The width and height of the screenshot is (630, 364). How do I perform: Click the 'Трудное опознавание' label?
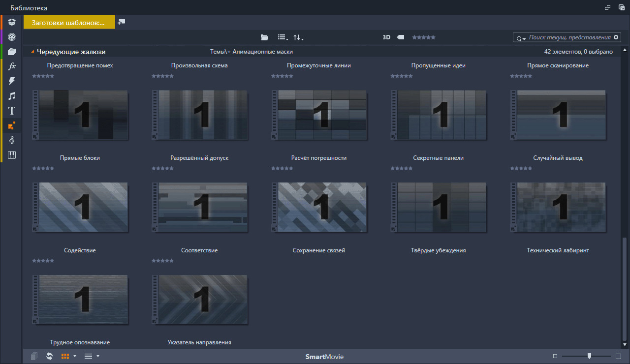(x=80, y=342)
